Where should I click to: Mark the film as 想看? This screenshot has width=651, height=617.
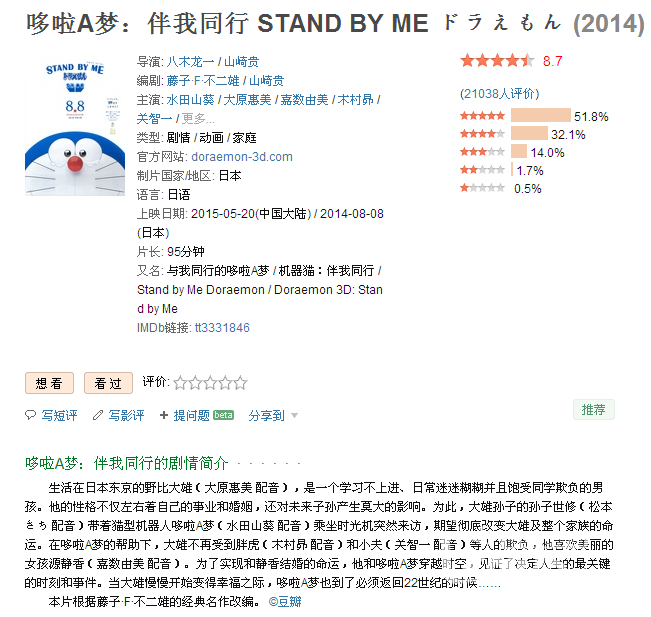[x=49, y=383]
